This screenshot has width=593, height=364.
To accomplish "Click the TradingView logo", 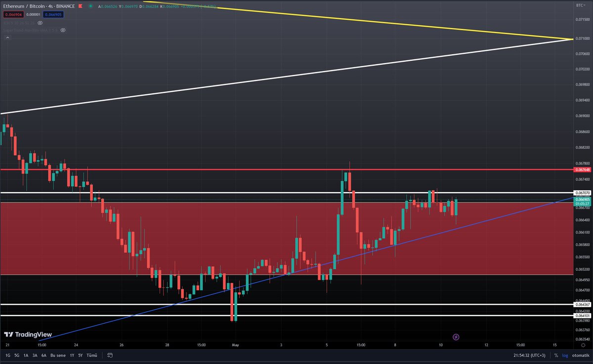I will click(27, 334).
